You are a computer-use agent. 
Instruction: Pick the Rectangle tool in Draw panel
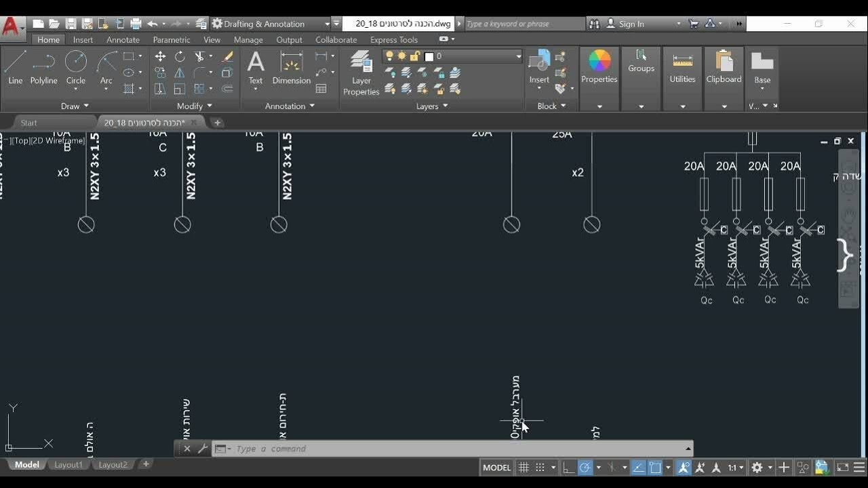pyautogui.click(x=129, y=56)
